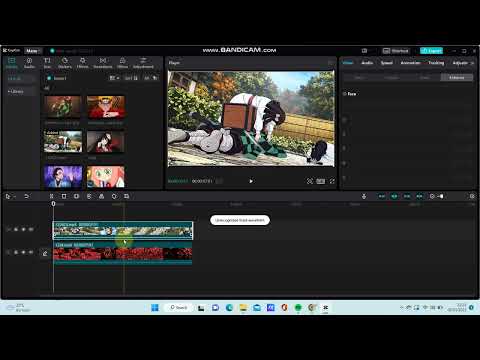
Task: Select the Enhance sub-tab
Action: pos(457,77)
